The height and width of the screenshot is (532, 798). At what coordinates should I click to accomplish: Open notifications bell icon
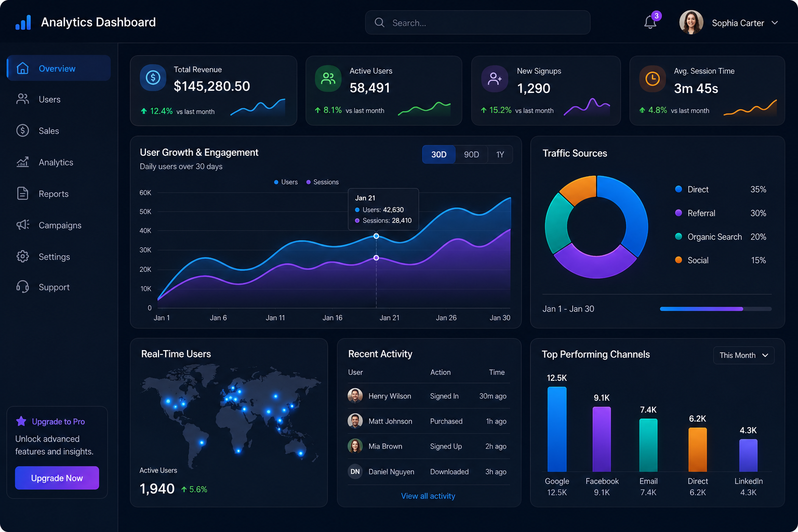pyautogui.click(x=650, y=22)
